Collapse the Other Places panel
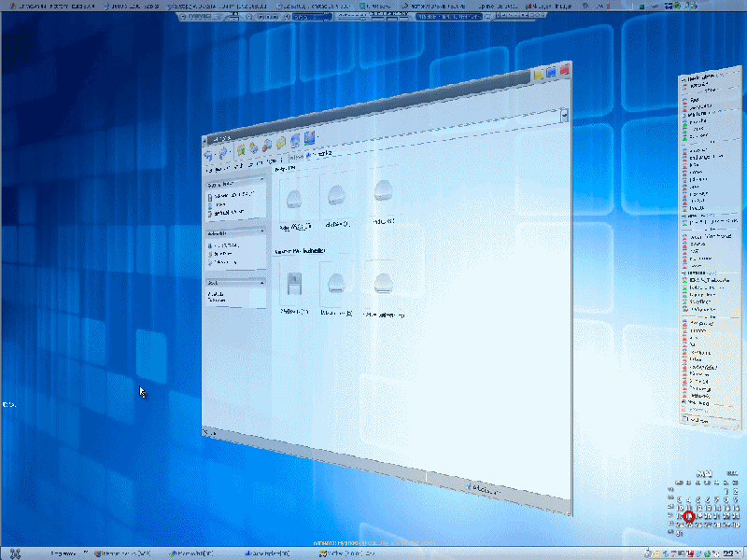The image size is (747, 560). [261, 231]
